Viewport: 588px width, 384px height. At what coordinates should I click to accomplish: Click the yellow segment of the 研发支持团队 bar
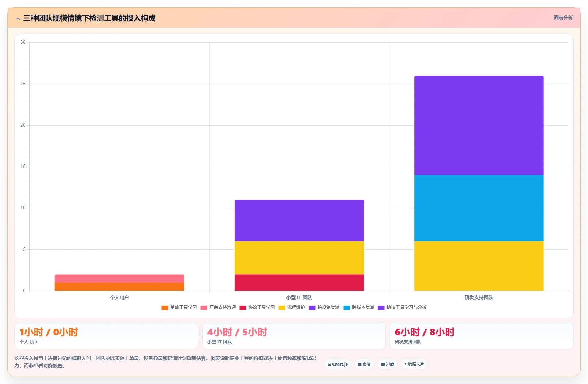[479, 266]
